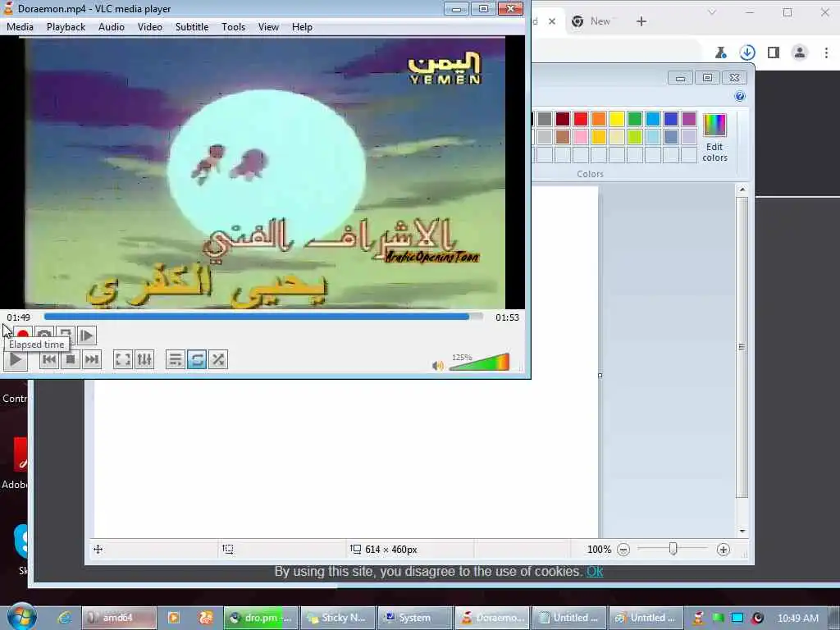Click the Chrome Labs flask icon
840x630 pixels.
click(x=721, y=52)
